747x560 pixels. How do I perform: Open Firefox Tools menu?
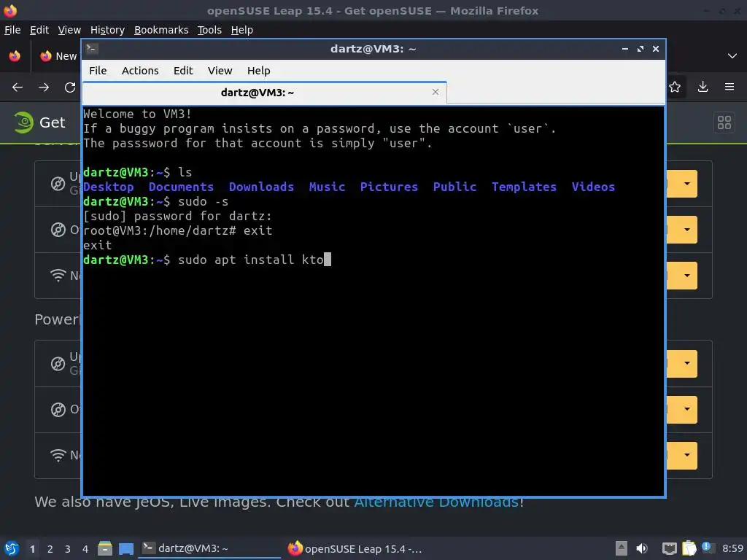(x=209, y=30)
